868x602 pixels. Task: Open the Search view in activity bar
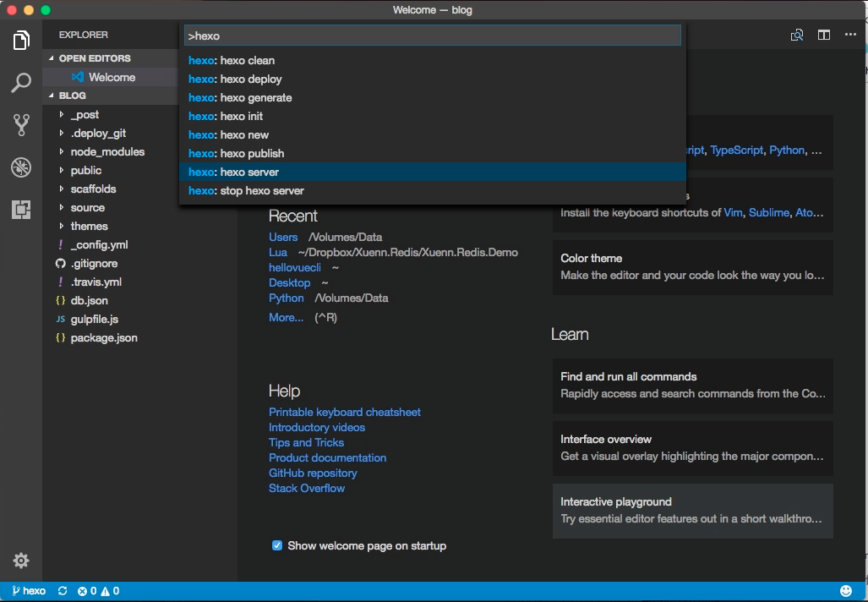21,83
